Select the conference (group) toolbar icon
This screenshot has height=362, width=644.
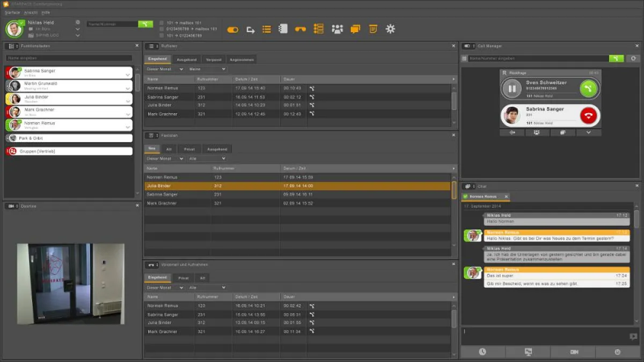337,28
